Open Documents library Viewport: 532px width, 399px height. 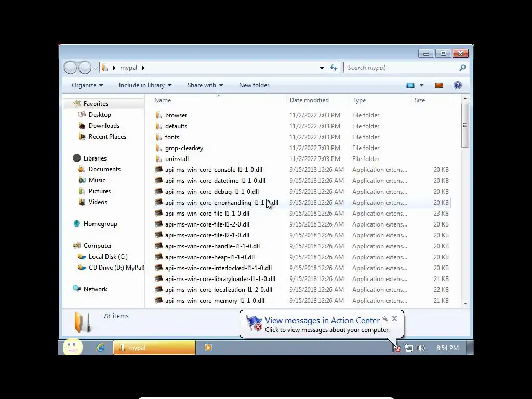pyautogui.click(x=104, y=169)
